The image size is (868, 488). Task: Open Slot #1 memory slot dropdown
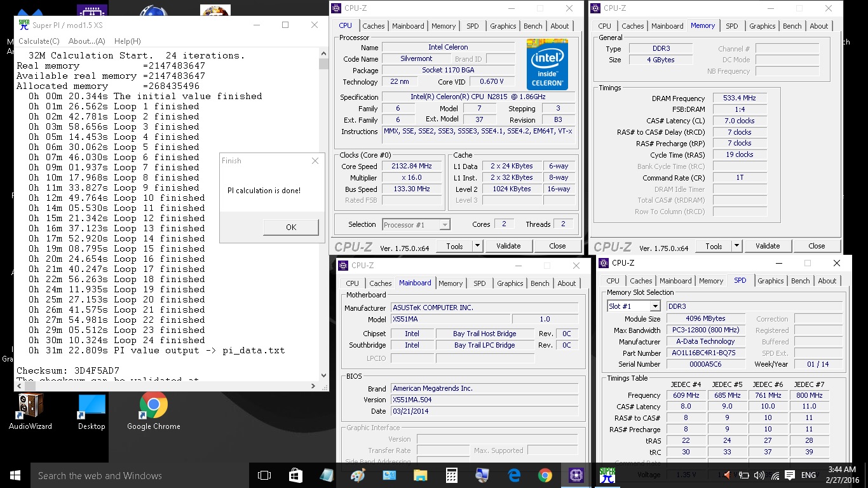click(x=634, y=306)
